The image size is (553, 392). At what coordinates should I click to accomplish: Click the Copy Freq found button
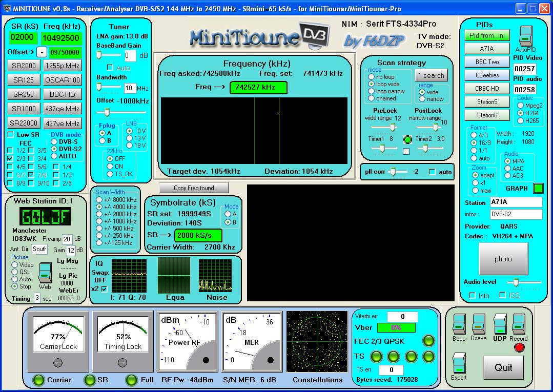(194, 188)
